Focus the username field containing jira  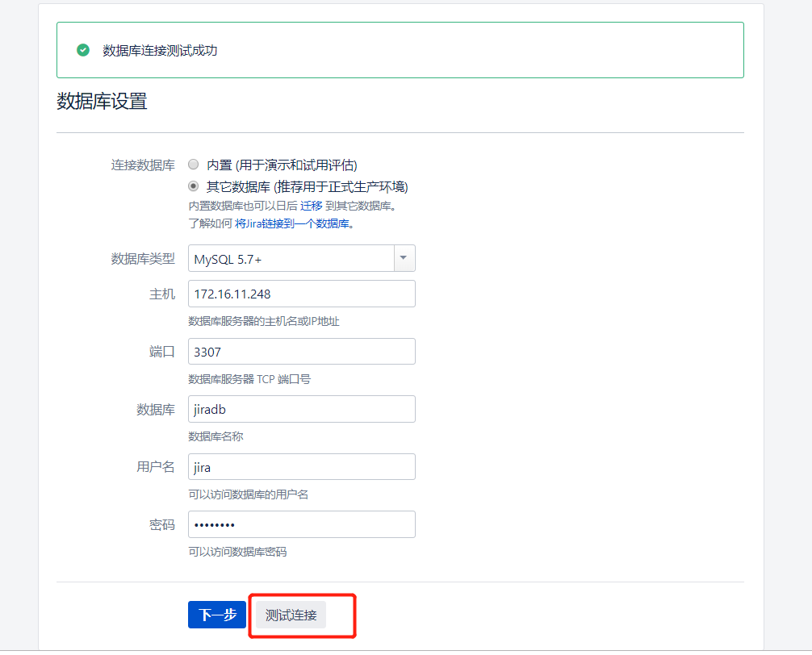tap(301, 467)
